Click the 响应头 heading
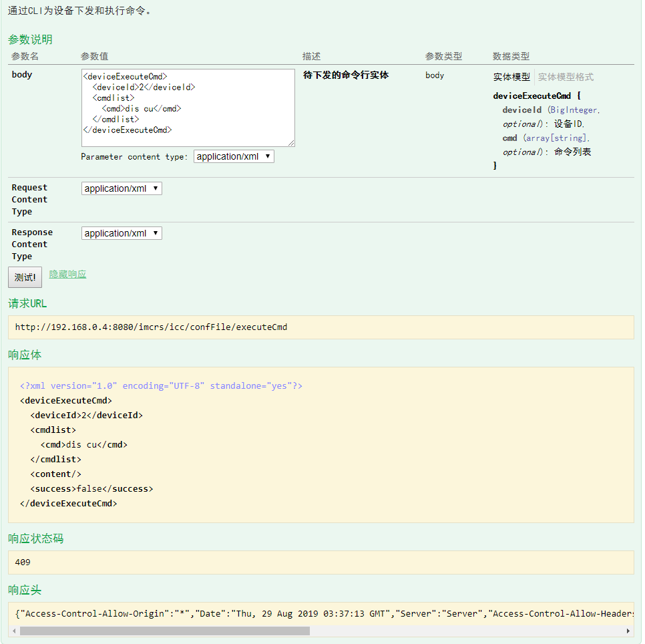Viewport: 645px width, 644px height. point(25,590)
